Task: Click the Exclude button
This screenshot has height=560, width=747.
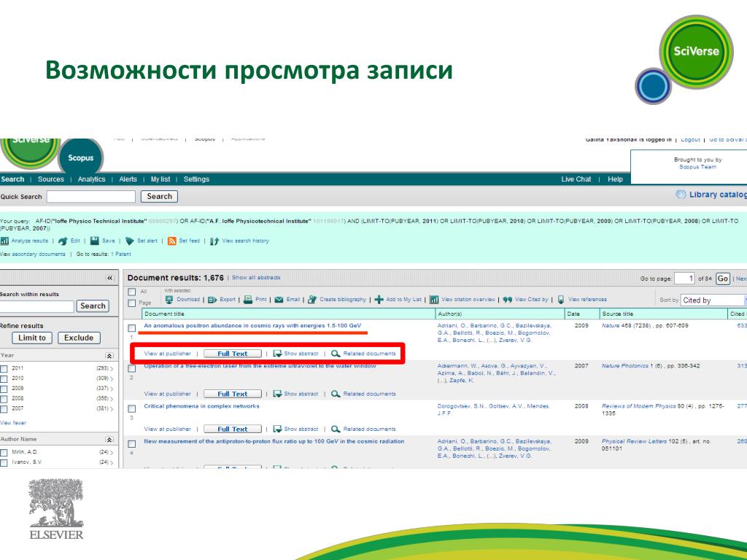Action: pos(79,338)
